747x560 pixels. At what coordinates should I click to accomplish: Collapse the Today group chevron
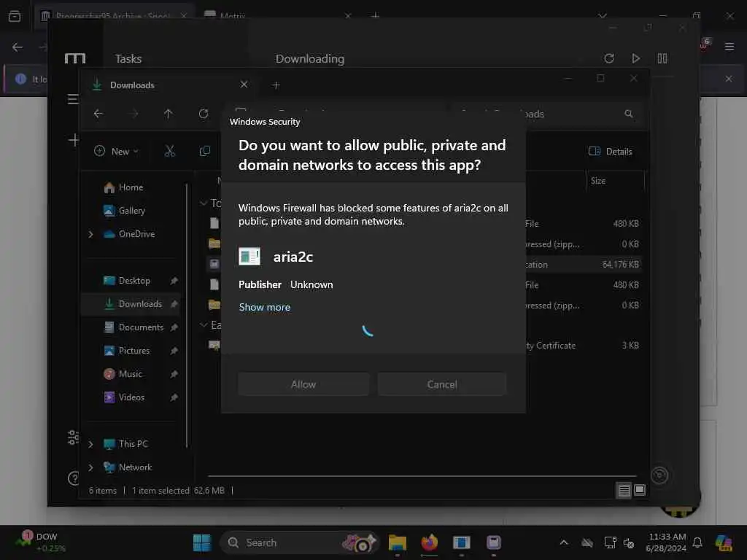204,203
